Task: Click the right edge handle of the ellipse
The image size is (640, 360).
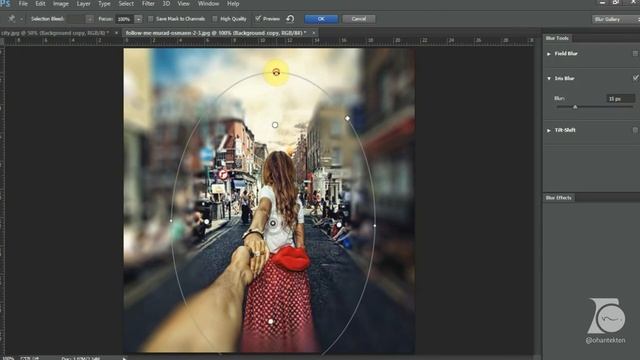Action: (375, 225)
